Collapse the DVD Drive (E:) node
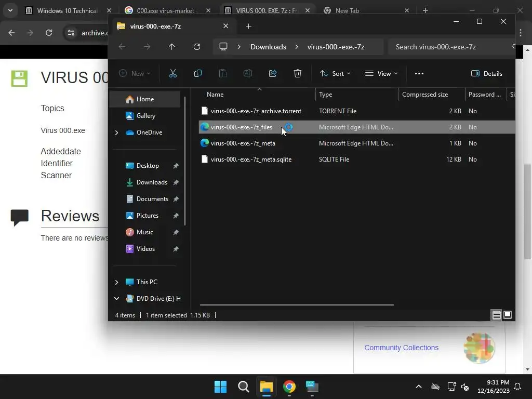 117,299
